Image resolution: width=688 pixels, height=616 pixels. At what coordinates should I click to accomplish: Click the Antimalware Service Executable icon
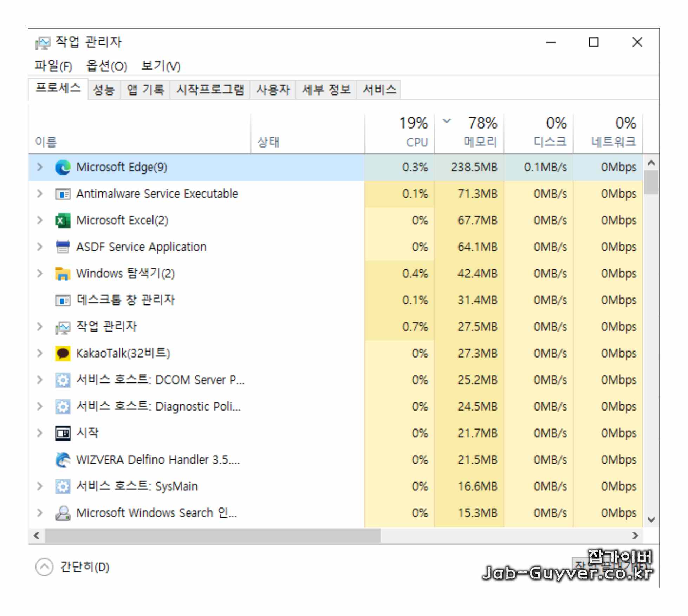63,194
